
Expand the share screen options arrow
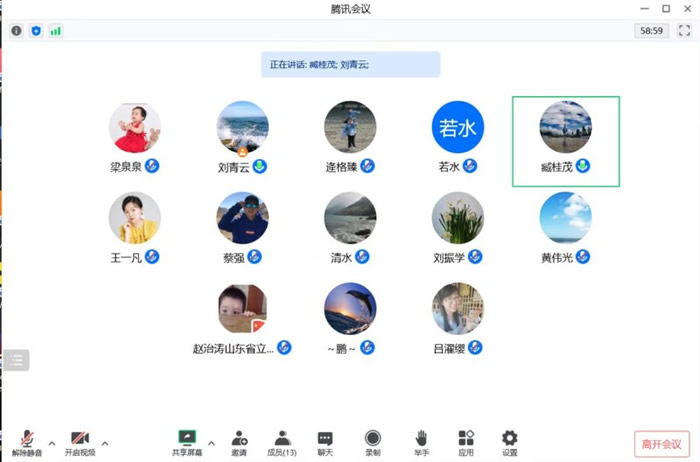pyautogui.click(x=211, y=442)
